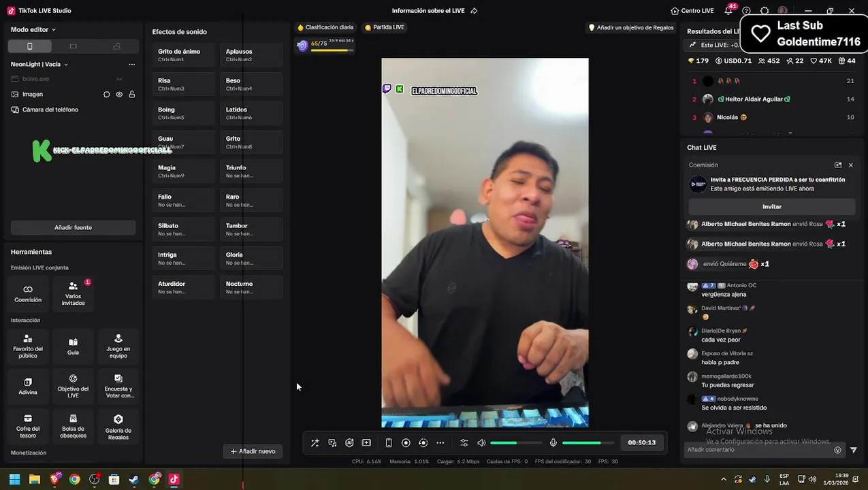Open Clasificación diaria tab
Image resolution: width=868 pixels, height=490 pixels.
pyautogui.click(x=325, y=27)
